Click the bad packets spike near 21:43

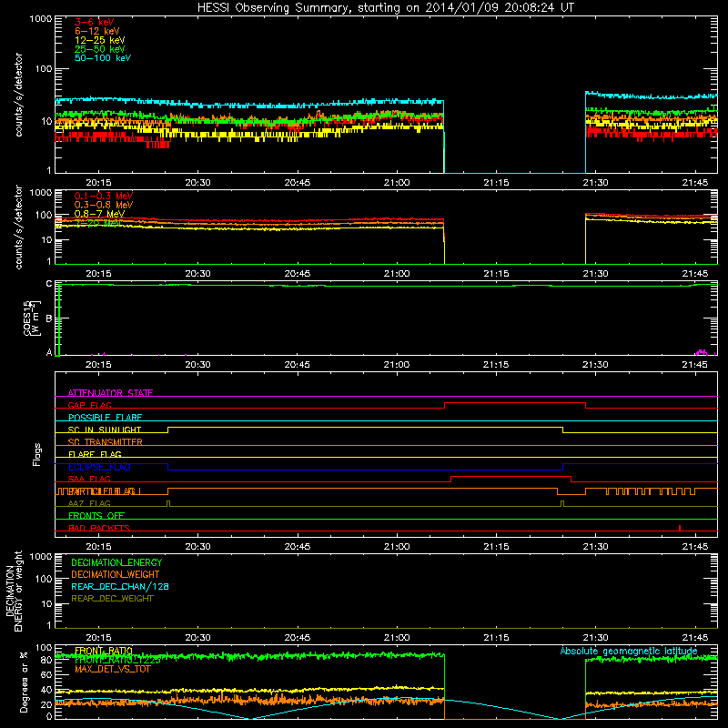679,529
